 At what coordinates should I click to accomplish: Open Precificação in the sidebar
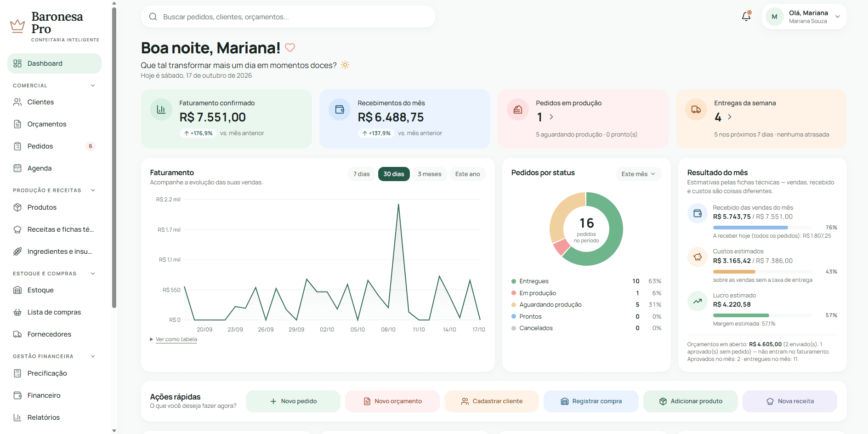[x=54, y=373]
